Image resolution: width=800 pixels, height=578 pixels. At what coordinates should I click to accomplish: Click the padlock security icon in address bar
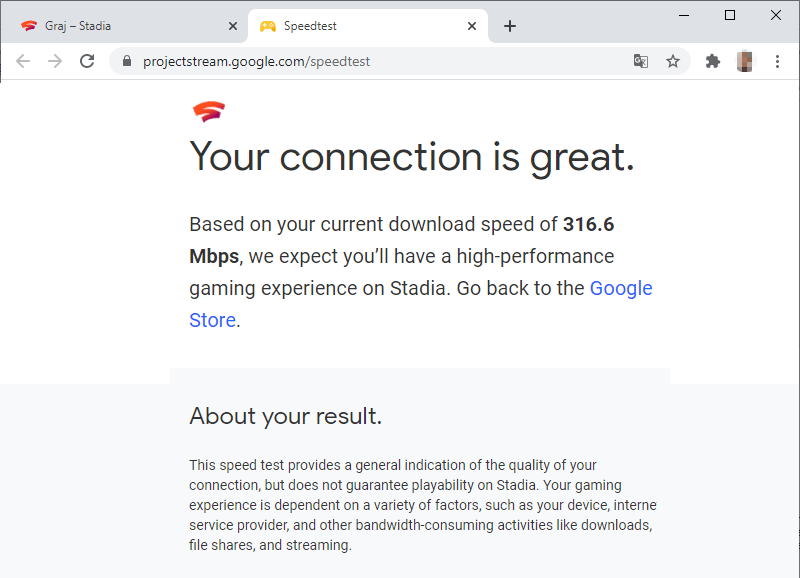126,61
